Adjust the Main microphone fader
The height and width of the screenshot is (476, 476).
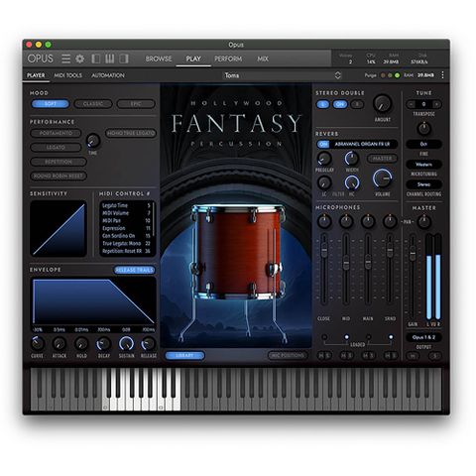368,262
